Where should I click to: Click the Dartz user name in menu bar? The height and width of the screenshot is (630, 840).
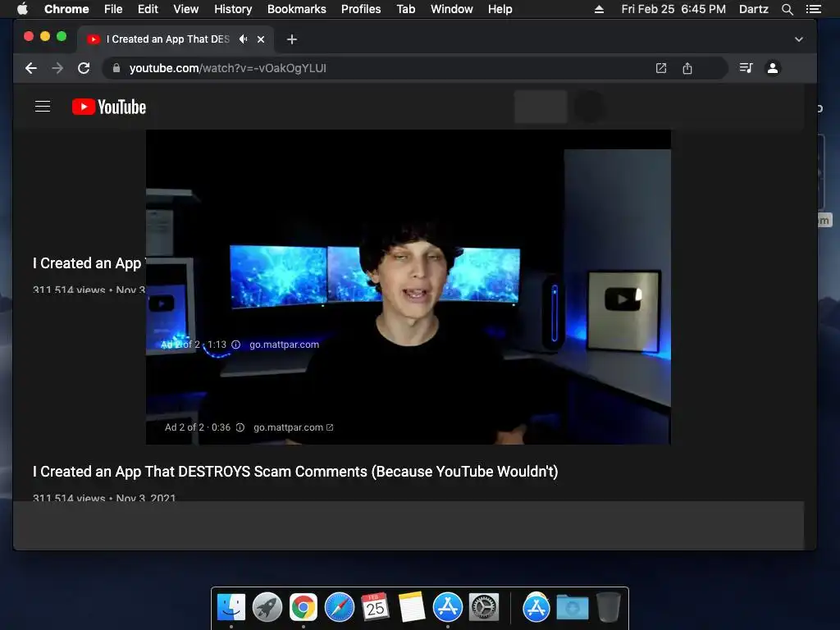tap(754, 9)
